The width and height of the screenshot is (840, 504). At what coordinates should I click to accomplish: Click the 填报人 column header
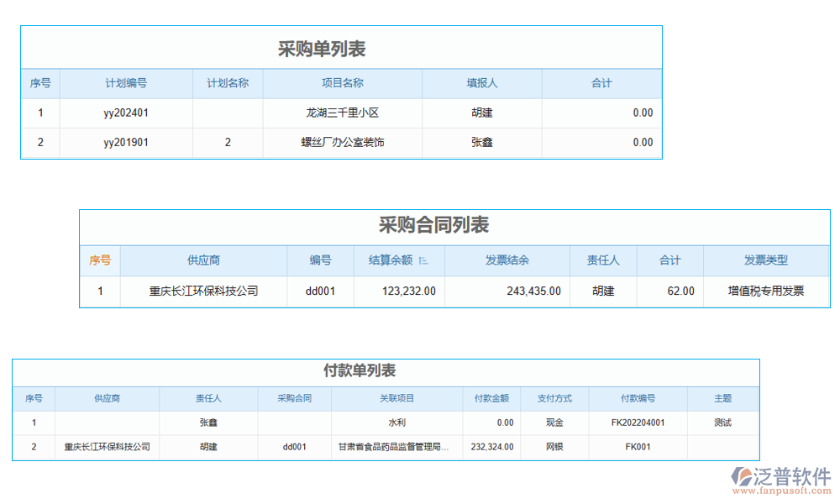(481, 83)
